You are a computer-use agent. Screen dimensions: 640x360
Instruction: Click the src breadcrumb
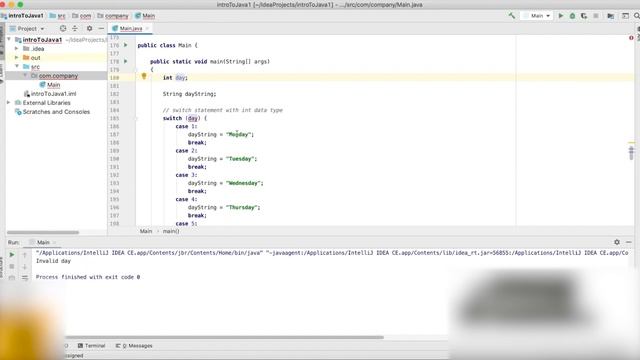58,16
